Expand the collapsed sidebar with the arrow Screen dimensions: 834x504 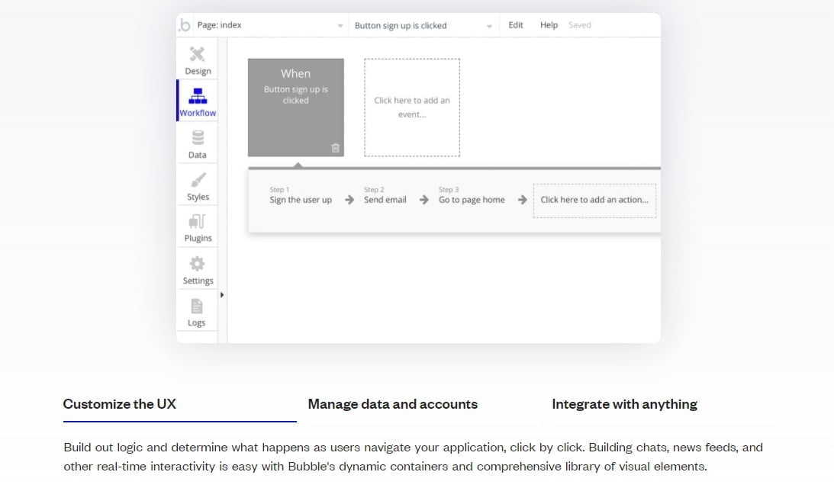(x=222, y=294)
